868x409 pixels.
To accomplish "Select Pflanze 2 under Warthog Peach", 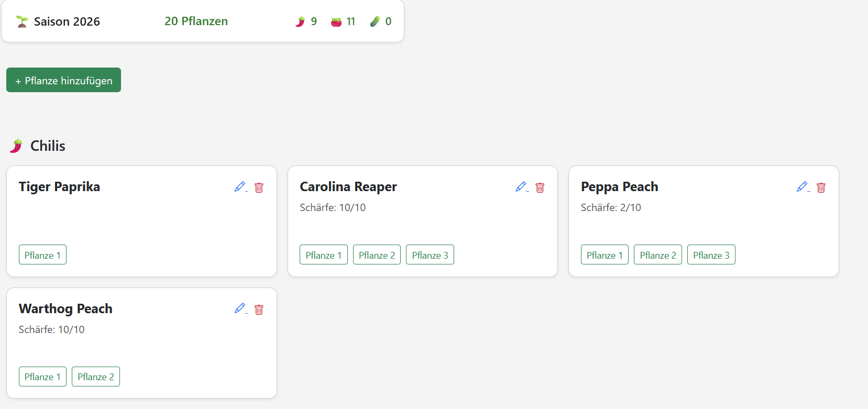I will (x=96, y=377).
